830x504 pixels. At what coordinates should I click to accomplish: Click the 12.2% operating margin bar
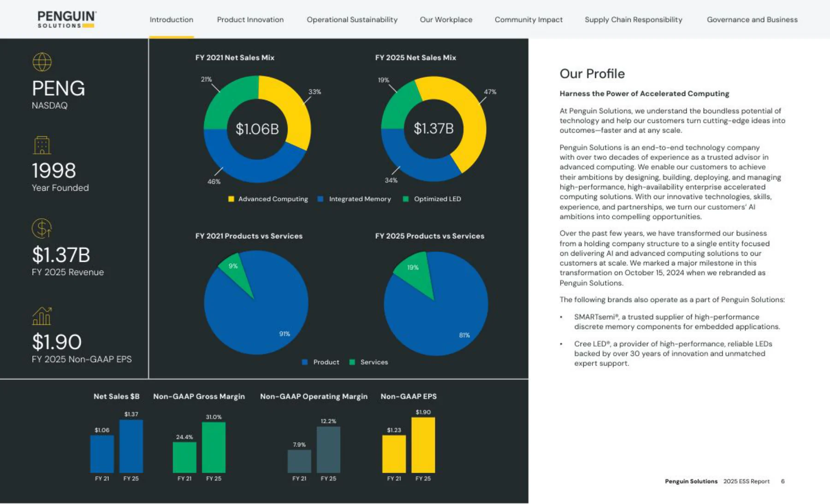point(328,450)
